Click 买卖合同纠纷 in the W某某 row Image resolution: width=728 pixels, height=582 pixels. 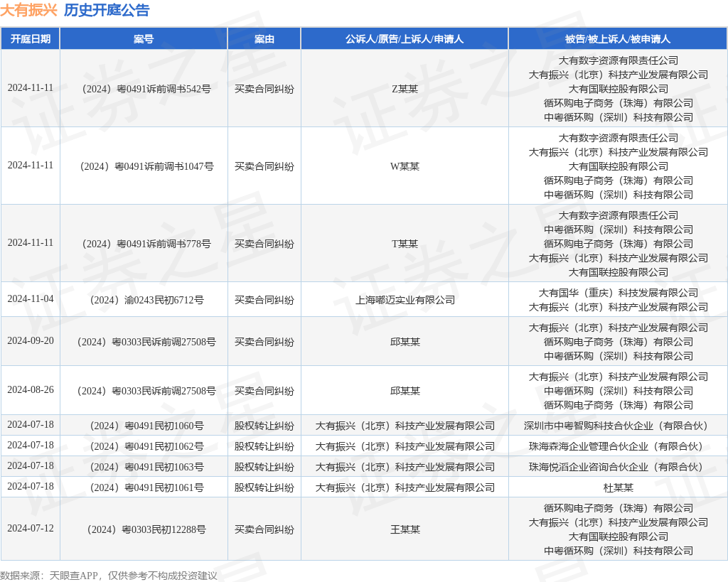(264, 166)
